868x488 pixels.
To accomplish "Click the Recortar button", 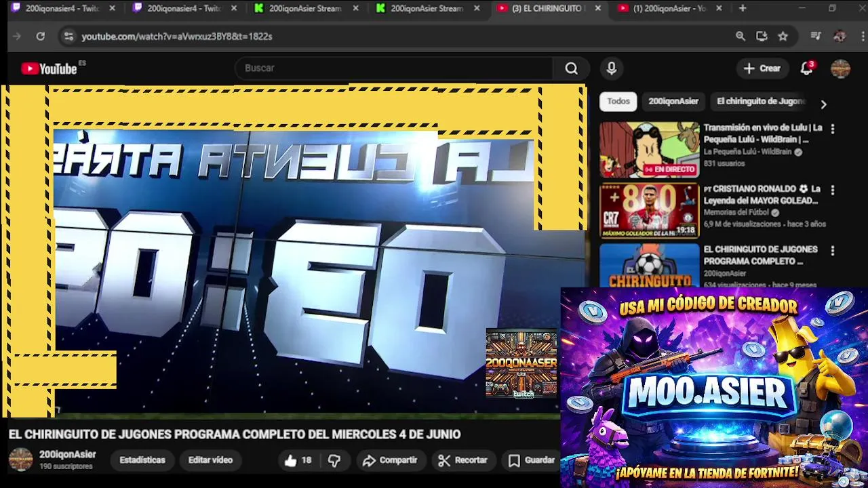I will [462, 460].
